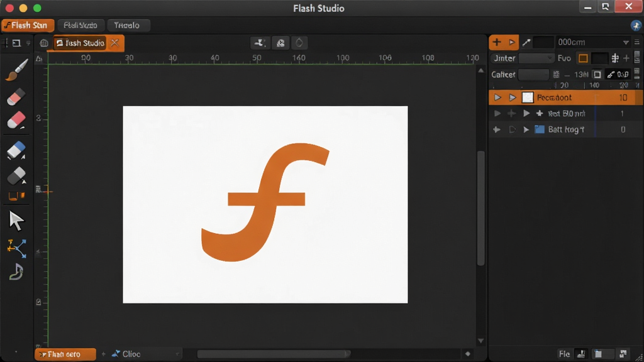Click the orange Flash Stan menu tab
The width and height of the screenshot is (644, 362).
point(28,25)
